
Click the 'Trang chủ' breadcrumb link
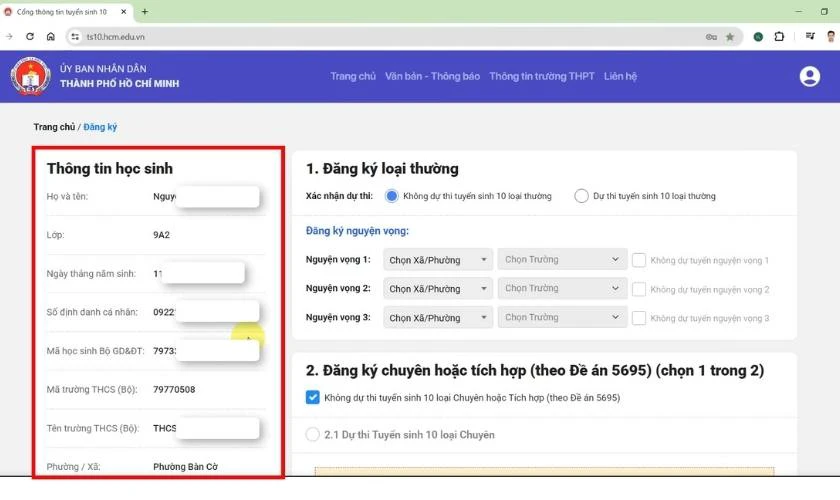(54, 127)
